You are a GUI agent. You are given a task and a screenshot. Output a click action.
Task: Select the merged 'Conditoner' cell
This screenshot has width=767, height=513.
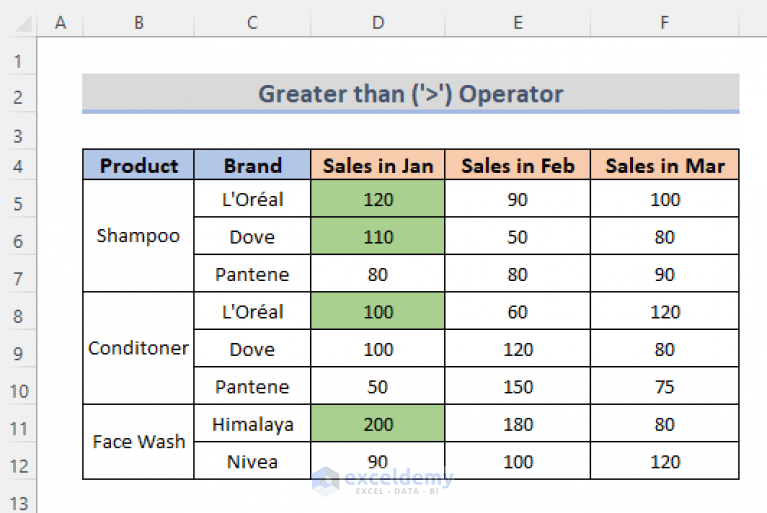pos(138,348)
